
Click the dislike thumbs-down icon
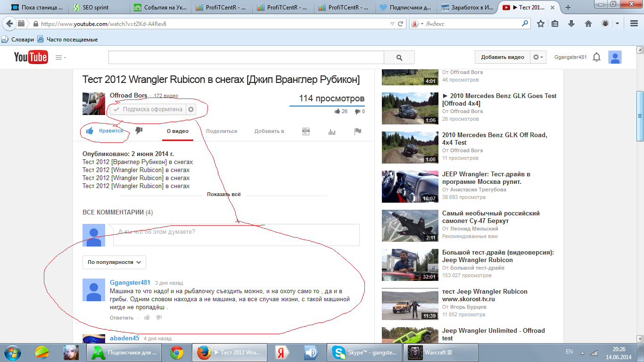[139, 131]
